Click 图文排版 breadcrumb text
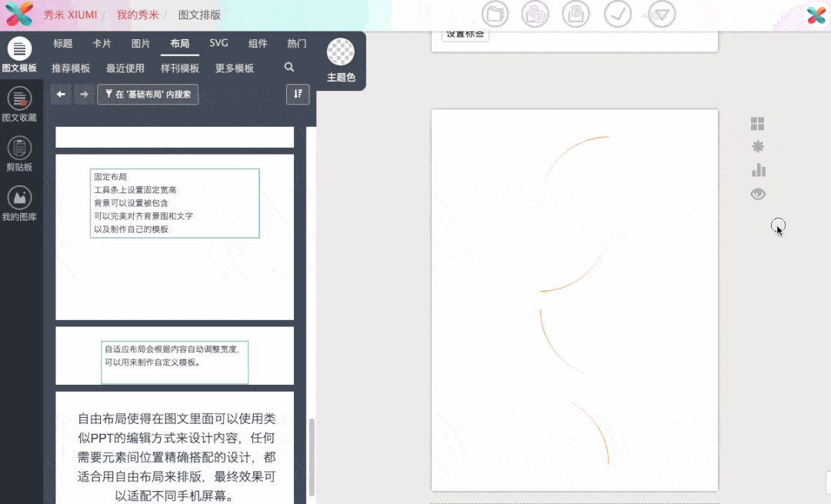Image resolution: width=831 pixels, height=504 pixels. (x=199, y=15)
